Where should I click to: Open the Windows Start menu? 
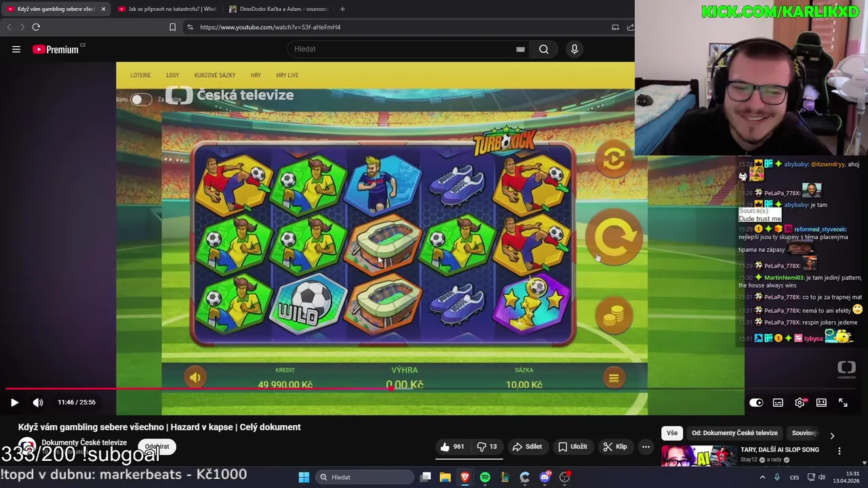click(x=304, y=477)
